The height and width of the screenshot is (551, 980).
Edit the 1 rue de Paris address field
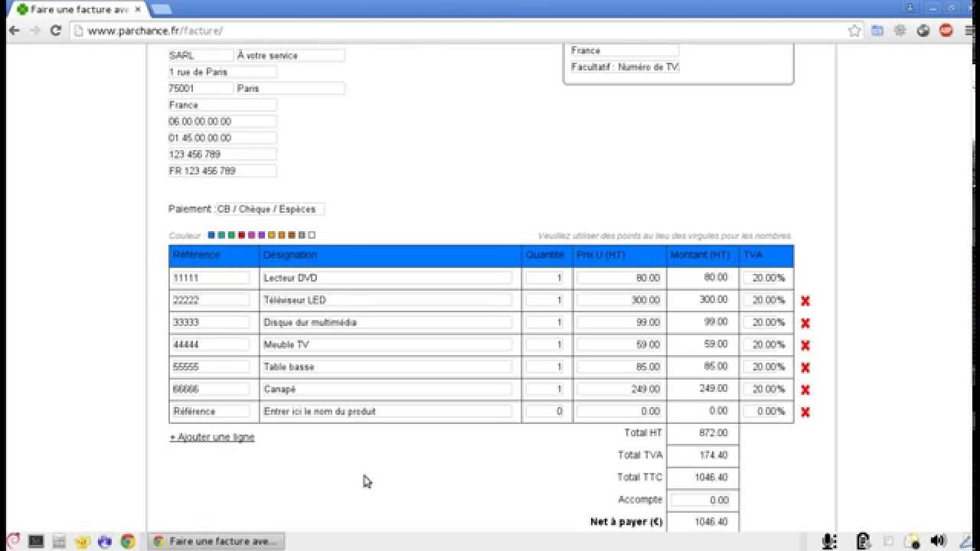click(x=222, y=72)
